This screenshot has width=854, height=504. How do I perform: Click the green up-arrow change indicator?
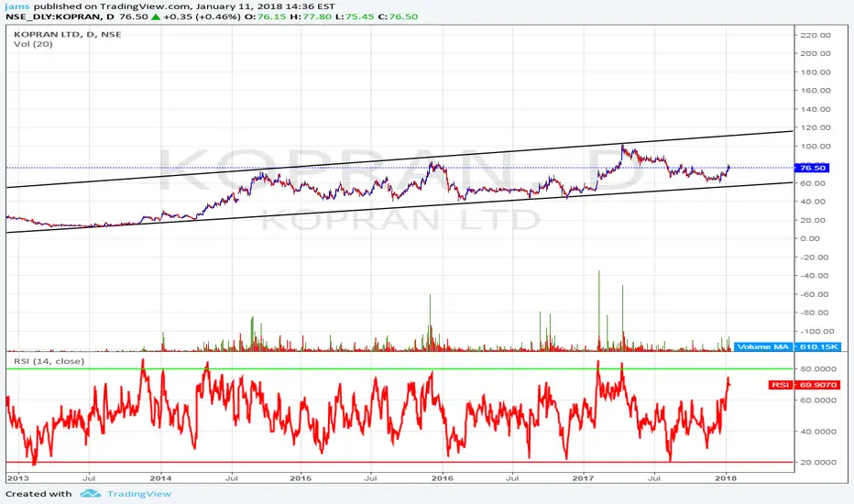tap(156, 16)
